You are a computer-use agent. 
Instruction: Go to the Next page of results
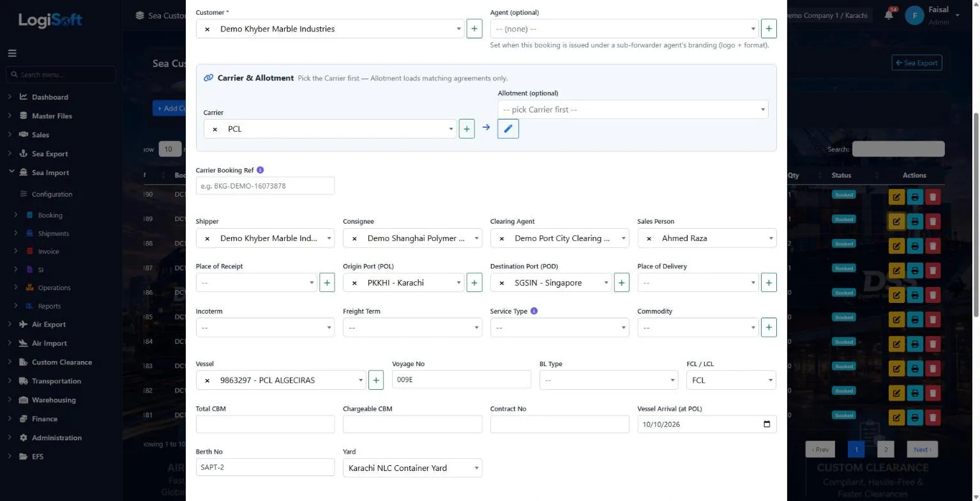(922, 449)
